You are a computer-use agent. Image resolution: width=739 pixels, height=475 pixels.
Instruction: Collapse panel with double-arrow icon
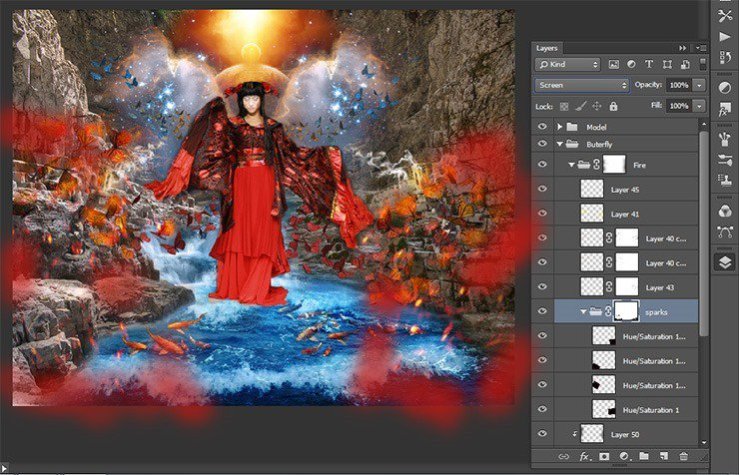coord(682,48)
